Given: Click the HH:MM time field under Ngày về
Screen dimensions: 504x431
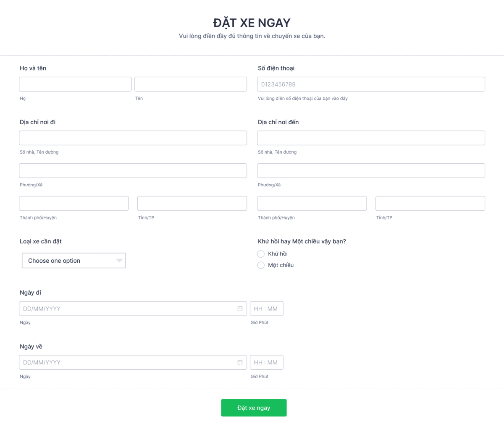Looking at the screenshot, I should 266,362.
